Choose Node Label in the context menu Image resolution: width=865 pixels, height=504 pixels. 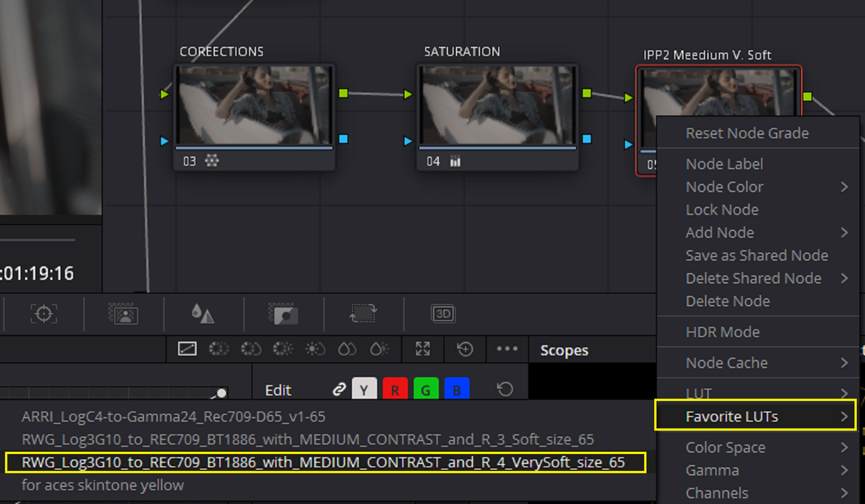pyautogui.click(x=758, y=163)
